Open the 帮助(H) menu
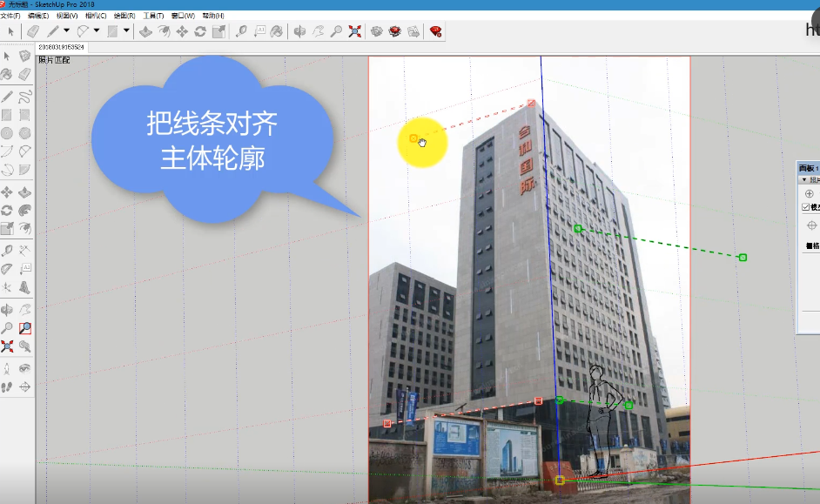Image resolution: width=820 pixels, height=504 pixels. click(x=213, y=16)
